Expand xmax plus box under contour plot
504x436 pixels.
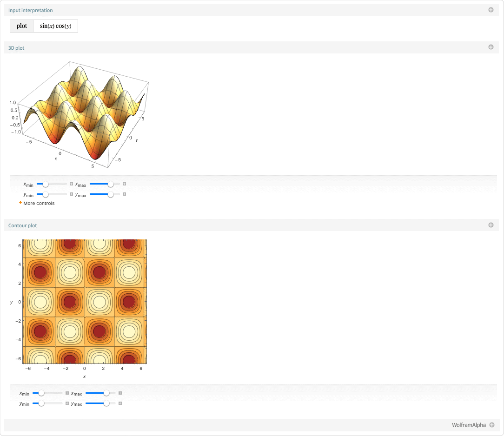point(120,393)
